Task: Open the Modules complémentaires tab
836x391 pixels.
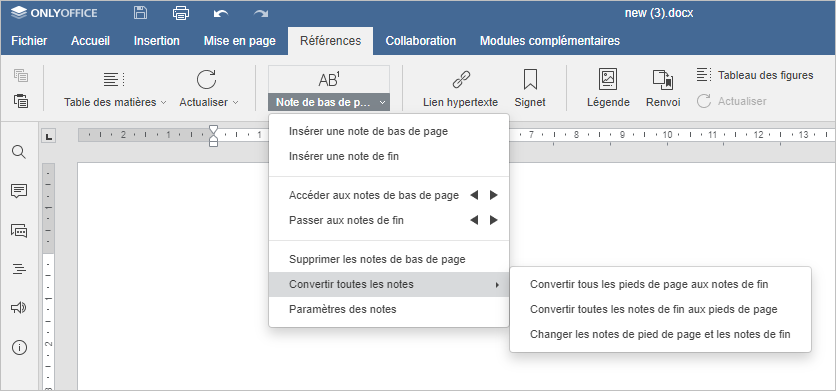Action: pos(550,41)
